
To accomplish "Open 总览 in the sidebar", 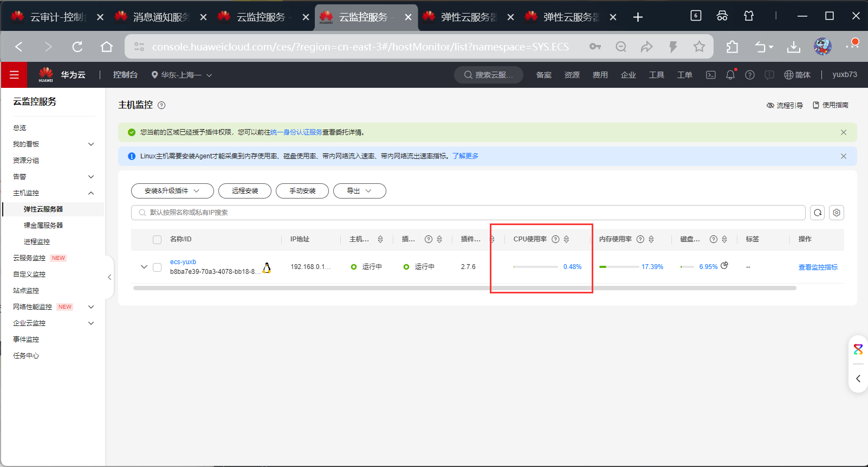I will pos(20,128).
